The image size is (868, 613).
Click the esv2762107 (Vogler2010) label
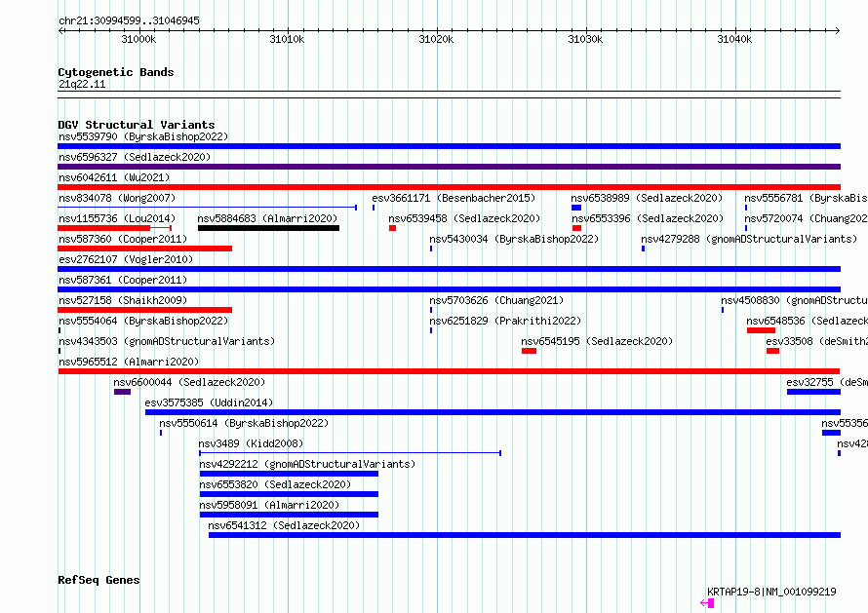pyautogui.click(x=126, y=259)
